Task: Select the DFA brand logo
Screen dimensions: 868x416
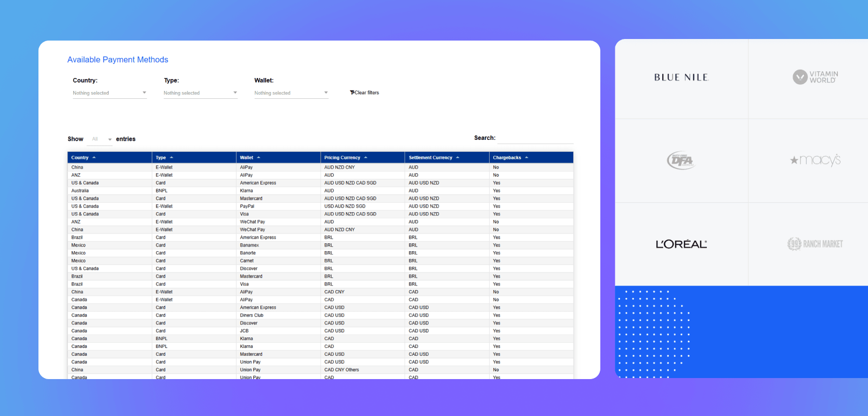Action: click(681, 161)
